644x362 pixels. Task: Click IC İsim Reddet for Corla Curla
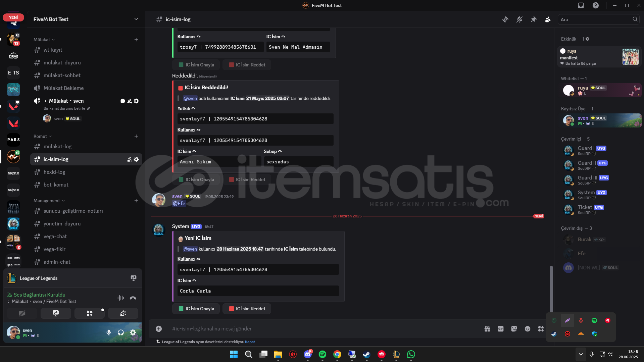(247, 309)
